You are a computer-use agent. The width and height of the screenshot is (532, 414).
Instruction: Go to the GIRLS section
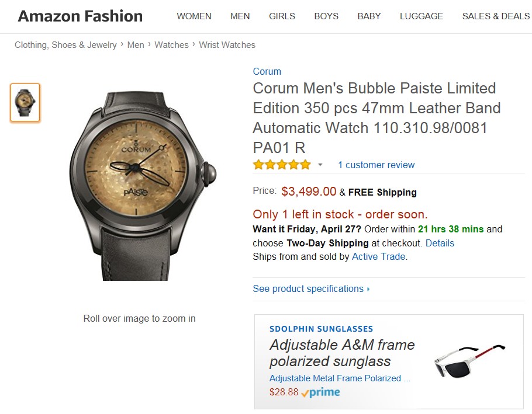pos(282,16)
